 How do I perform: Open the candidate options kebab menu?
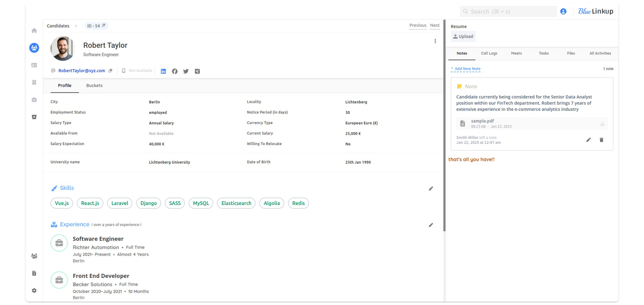click(436, 41)
